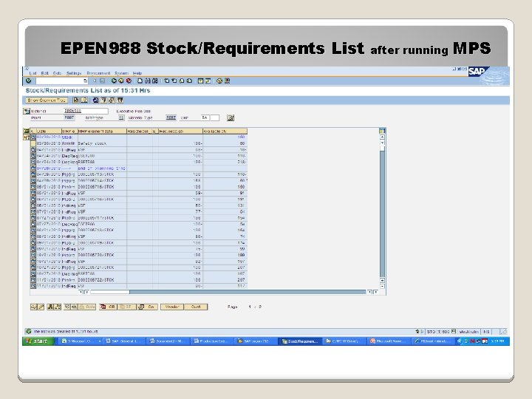Image resolution: width=532 pixels, height=399 pixels.
Task: Click the Date button in bottom toolbar
Action: (x=87, y=307)
